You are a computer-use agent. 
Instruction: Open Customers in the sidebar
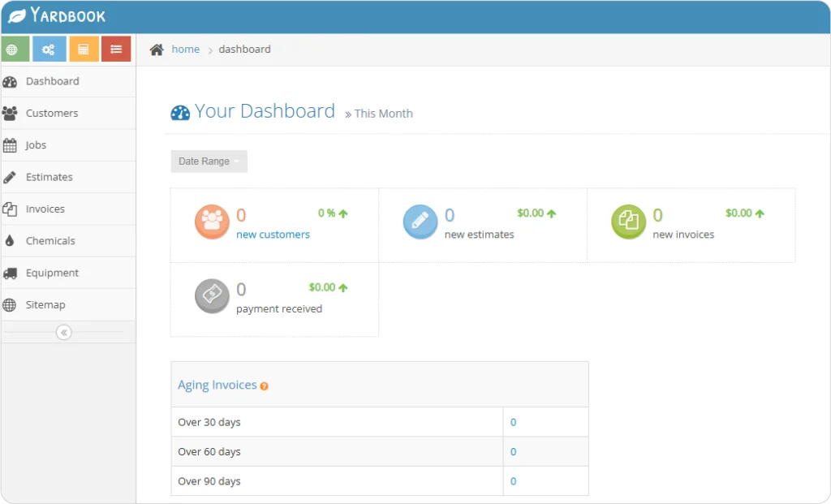pos(52,114)
